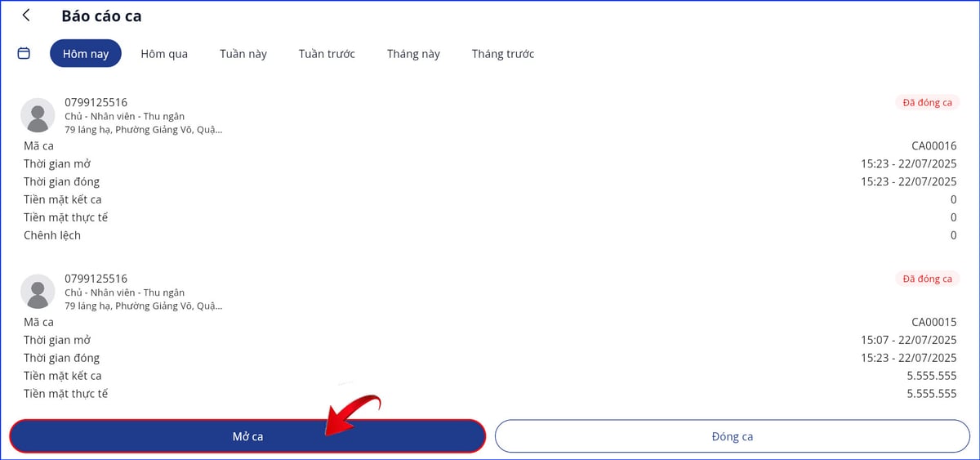Switch to the Hôm qua tab
The height and width of the screenshot is (460, 980).
click(x=164, y=54)
